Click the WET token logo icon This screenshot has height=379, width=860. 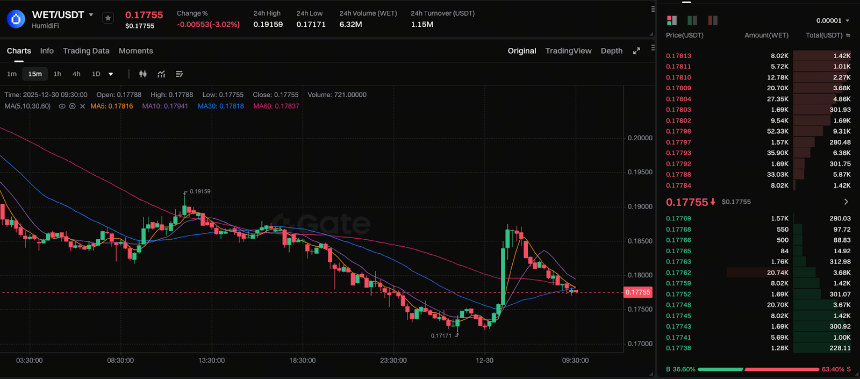click(x=16, y=19)
